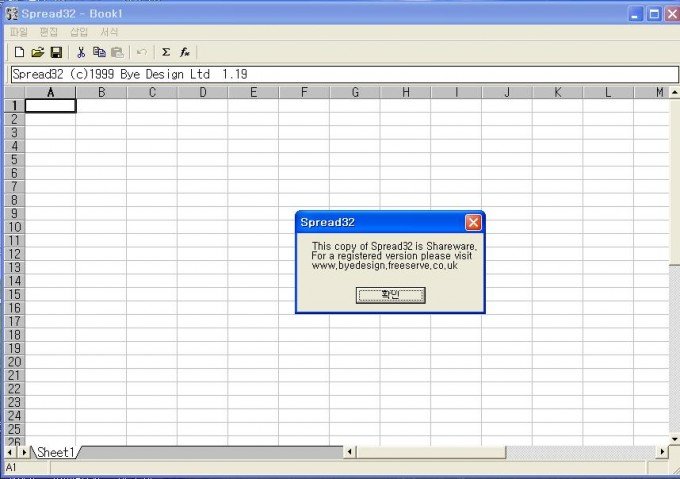Open the 편집 (Edit) menu

[49, 32]
